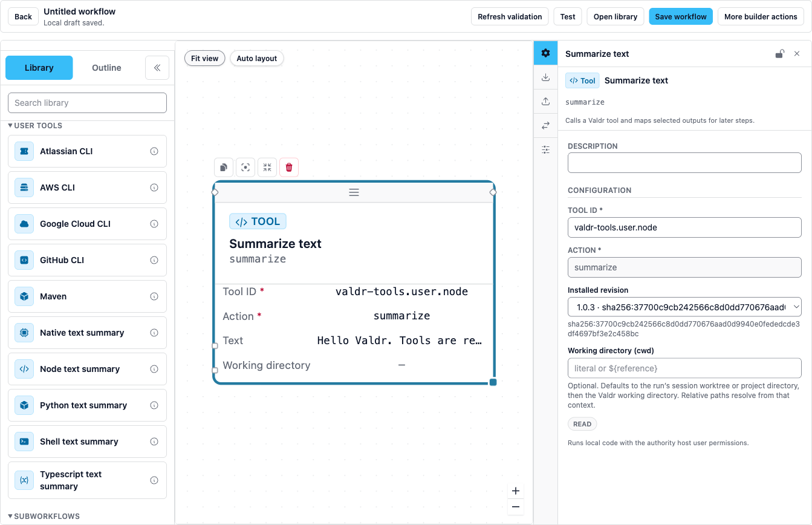Click the focus node icon above the node
The image size is (812, 525).
click(x=245, y=168)
